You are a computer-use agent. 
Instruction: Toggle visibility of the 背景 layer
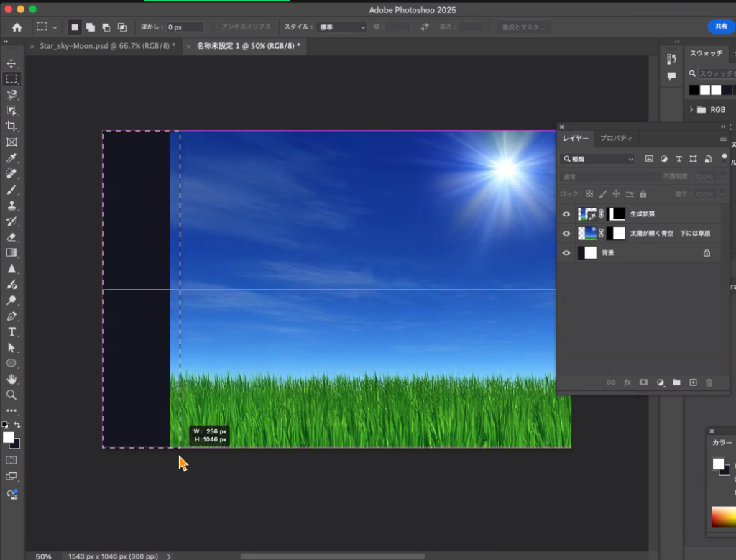[566, 253]
